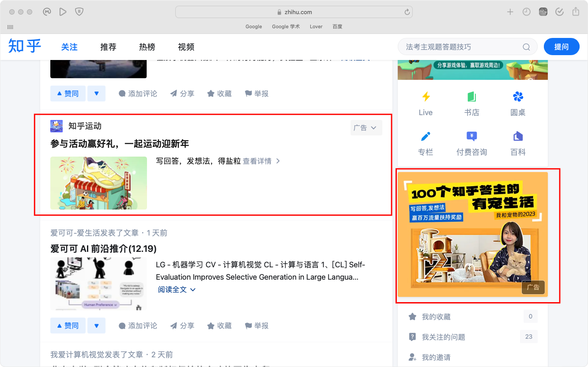Click the 有宠生活 advertisement banner
588x367 pixels.
click(x=472, y=234)
